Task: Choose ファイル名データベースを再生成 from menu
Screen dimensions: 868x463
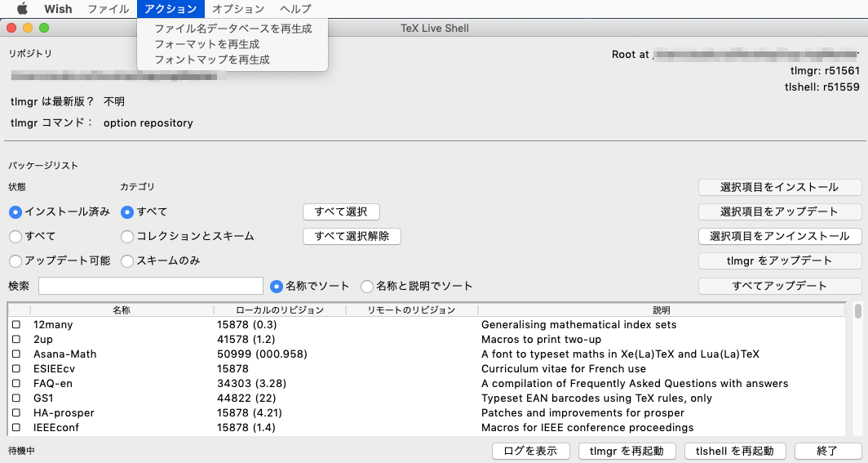Action: tap(232, 29)
